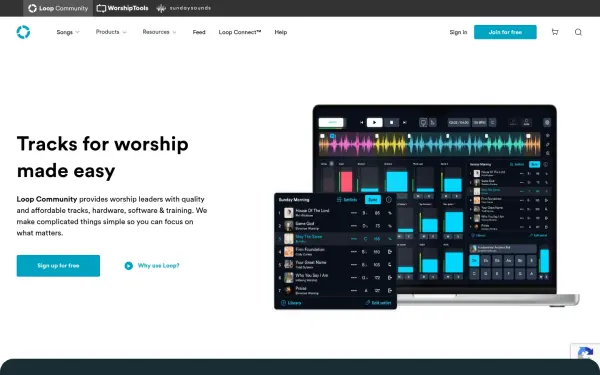Click the Loop Community circular logo

click(x=23, y=32)
